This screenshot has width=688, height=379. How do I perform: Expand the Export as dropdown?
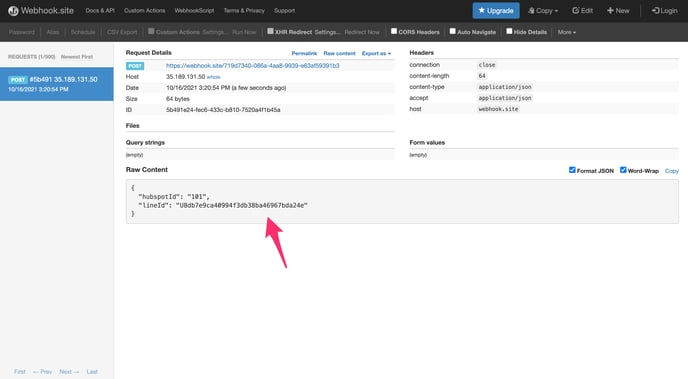pos(376,53)
